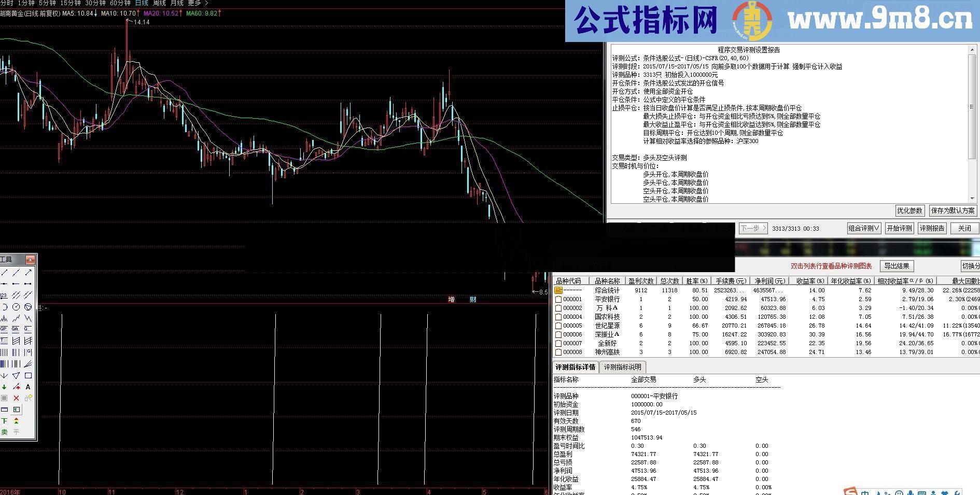
Task: Switch to the 周线 weekly tab
Action: pos(159,3)
